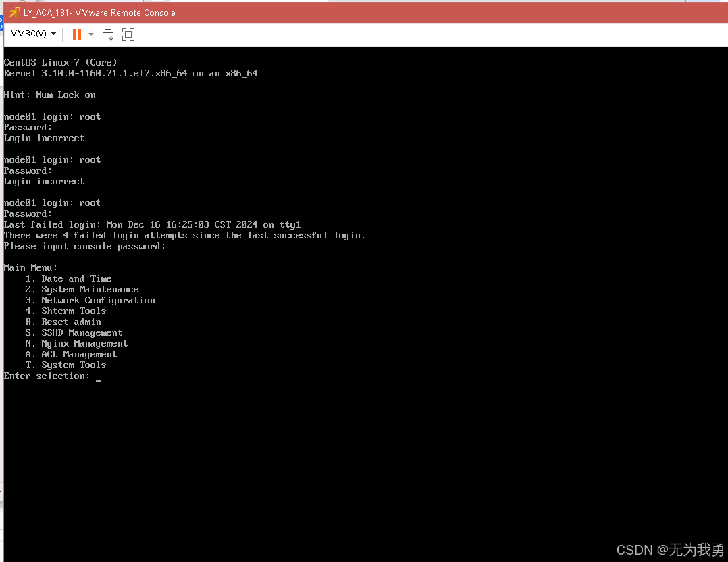Click "Please input console password:" text

click(84, 246)
